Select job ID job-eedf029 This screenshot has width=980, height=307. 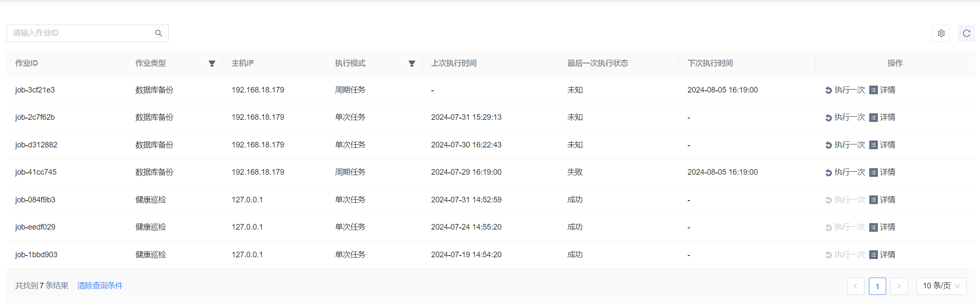click(x=35, y=227)
